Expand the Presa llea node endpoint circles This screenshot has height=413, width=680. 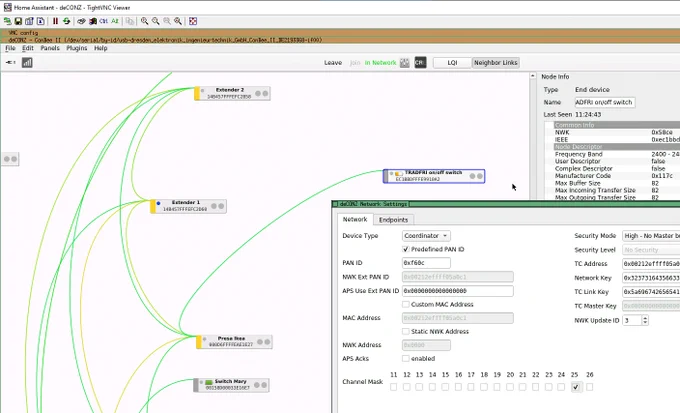point(264,342)
